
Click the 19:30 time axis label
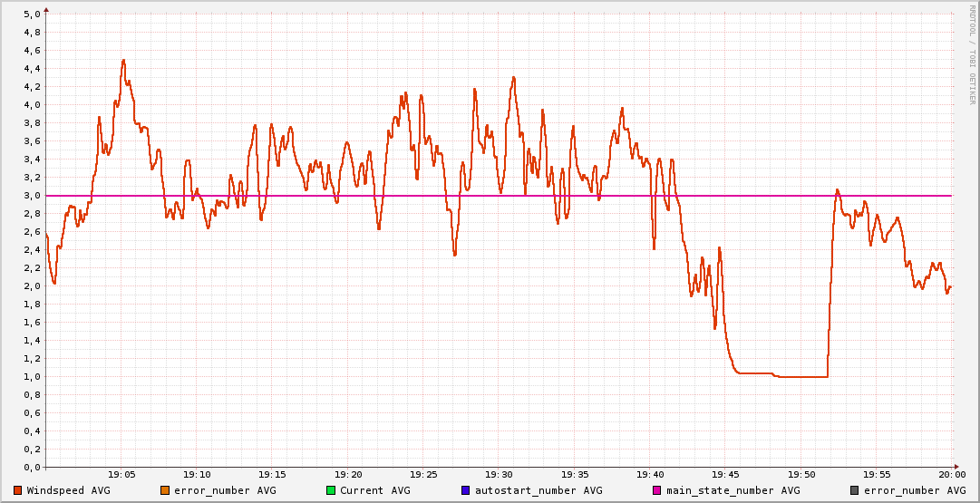(499, 474)
